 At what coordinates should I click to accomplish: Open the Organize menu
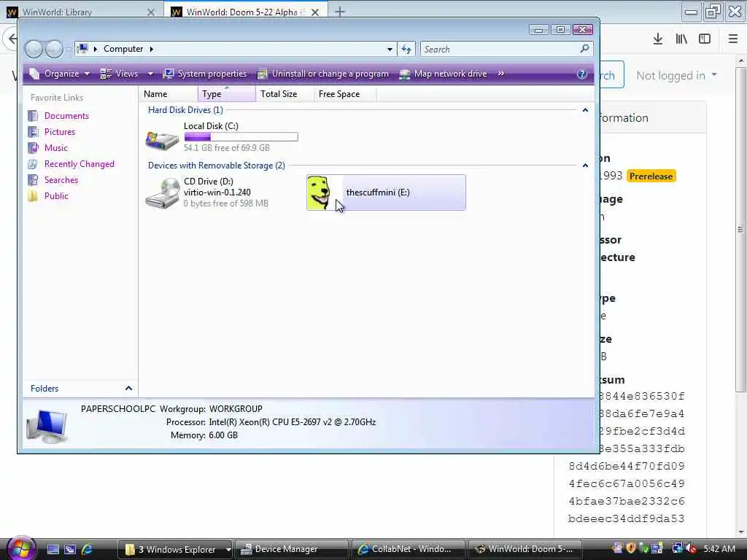click(x=59, y=74)
